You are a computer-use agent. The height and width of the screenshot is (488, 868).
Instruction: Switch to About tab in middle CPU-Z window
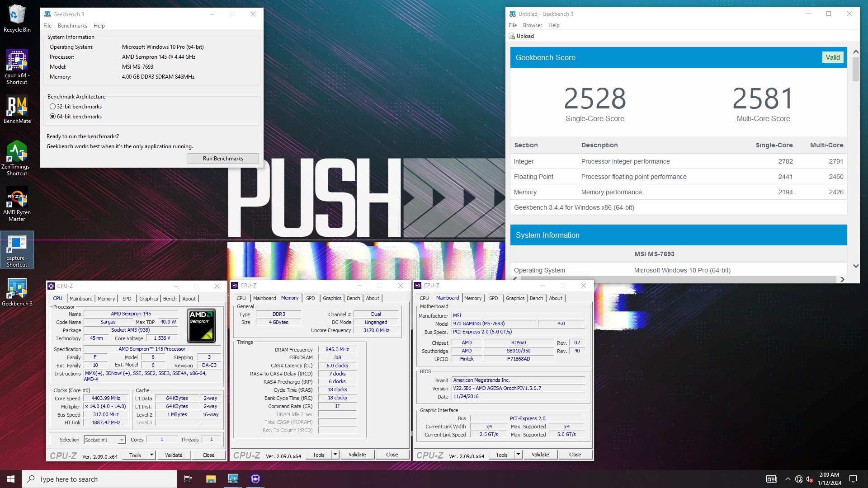tap(373, 298)
